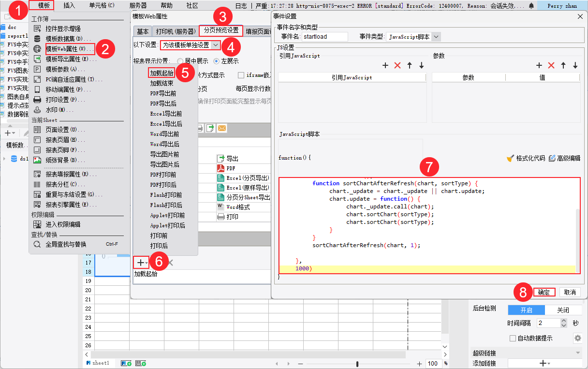Click the email envelope toolbar icon
Viewport: 588px width, 369px height.
(x=222, y=128)
